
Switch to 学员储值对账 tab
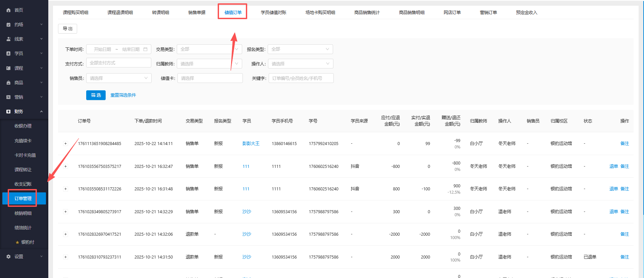pos(274,12)
